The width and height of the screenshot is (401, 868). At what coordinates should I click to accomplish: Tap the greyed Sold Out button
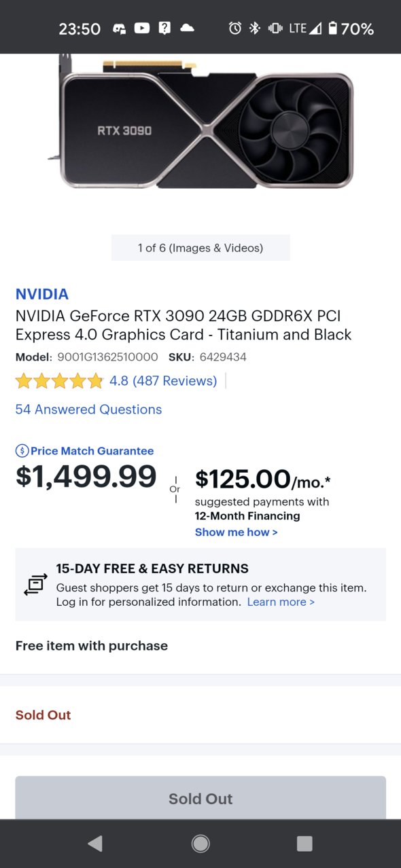201,798
